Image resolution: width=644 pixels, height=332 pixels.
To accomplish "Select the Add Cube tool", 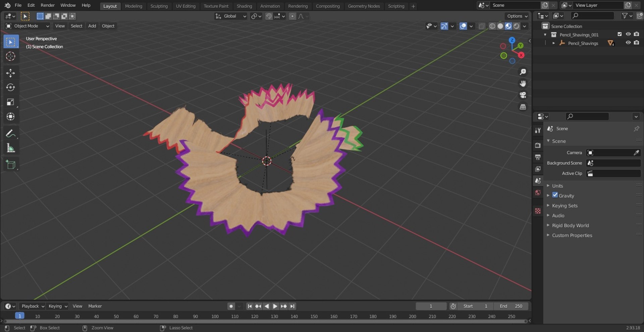I will coord(11,165).
